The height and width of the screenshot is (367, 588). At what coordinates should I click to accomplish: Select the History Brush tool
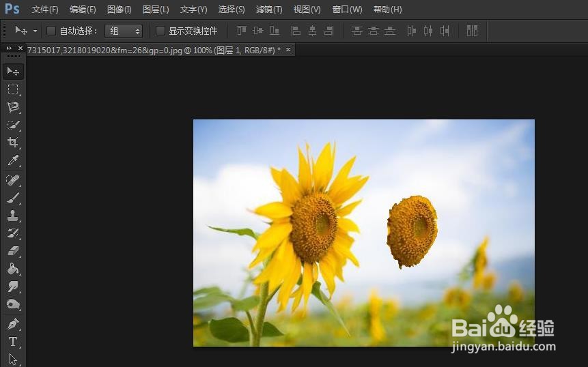(13, 233)
